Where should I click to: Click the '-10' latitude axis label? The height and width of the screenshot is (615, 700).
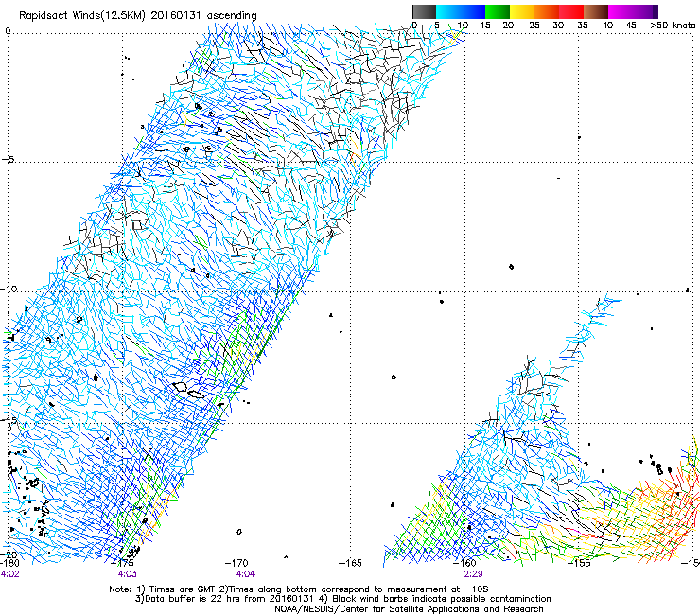point(9,289)
